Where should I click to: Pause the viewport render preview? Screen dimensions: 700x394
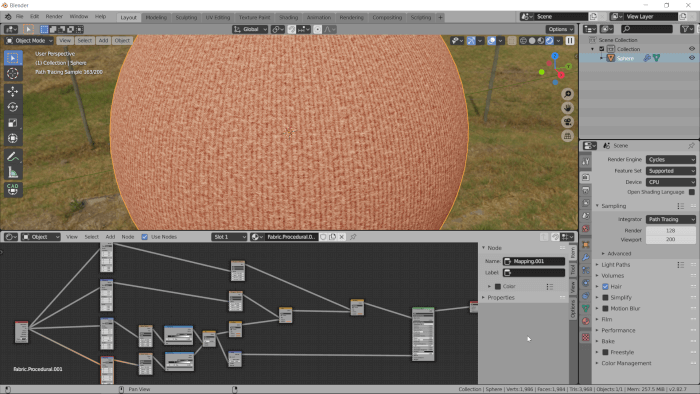click(x=570, y=41)
